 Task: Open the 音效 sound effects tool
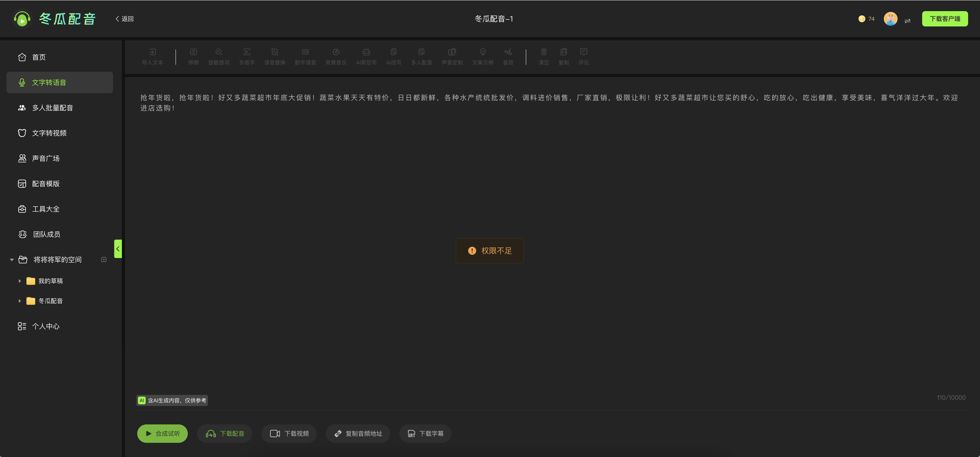click(508, 53)
